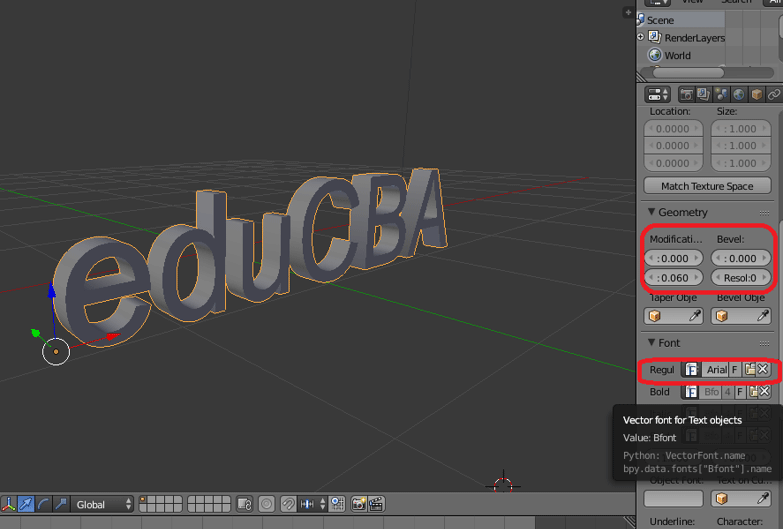The image size is (783, 529).
Task: Click the Arial font name field
Action: click(x=715, y=370)
